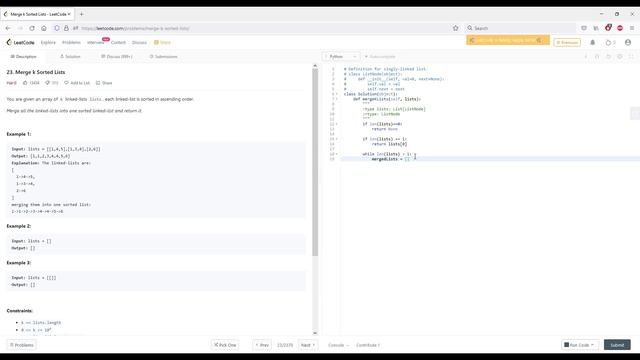Click the scrollbar down arrow in description
This screenshot has height=360, width=640.
click(315, 333)
